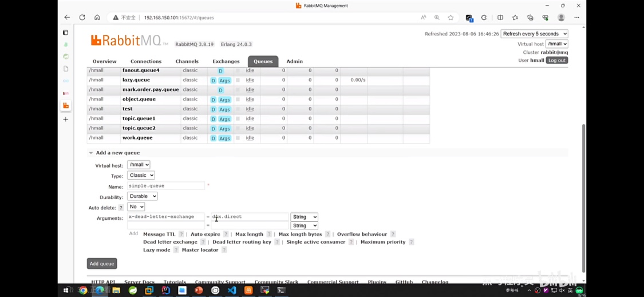
Task: Open the favorites list icon in toolbar
Action: point(515,18)
